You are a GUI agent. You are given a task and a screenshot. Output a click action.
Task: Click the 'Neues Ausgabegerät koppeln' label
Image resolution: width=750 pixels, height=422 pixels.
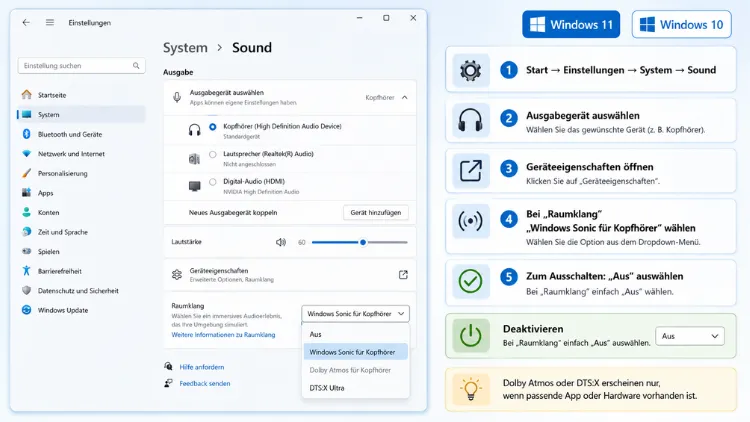coord(233,212)
